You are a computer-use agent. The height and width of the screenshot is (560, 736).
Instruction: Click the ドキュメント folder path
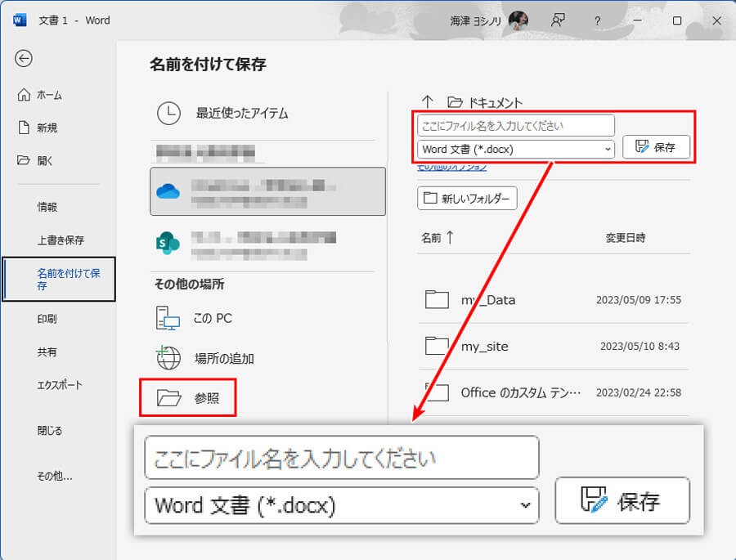[x=485, y=102]
